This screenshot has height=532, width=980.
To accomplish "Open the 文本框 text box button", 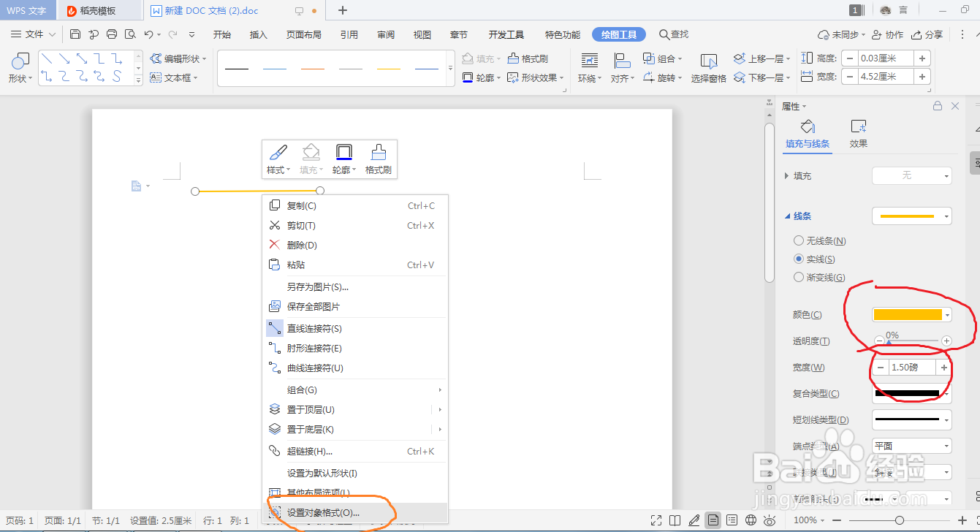I will [x=174, y=77].
